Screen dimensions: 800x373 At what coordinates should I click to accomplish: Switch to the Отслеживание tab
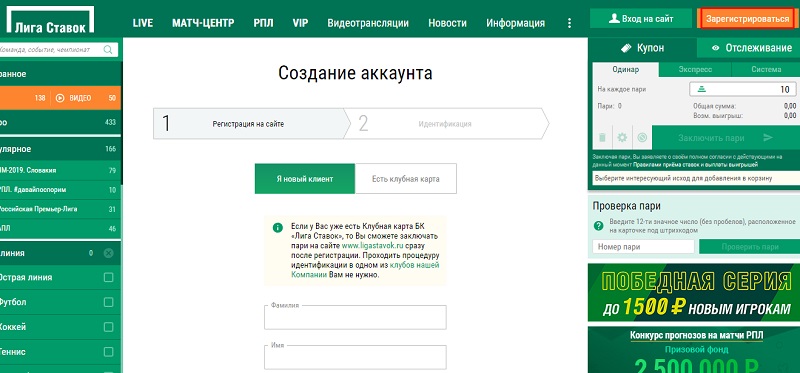[748, 48]
